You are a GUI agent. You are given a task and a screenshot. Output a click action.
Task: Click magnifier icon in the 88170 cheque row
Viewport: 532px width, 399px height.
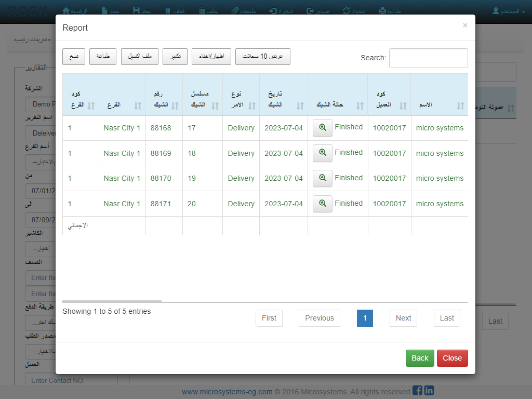pos(322,178)
